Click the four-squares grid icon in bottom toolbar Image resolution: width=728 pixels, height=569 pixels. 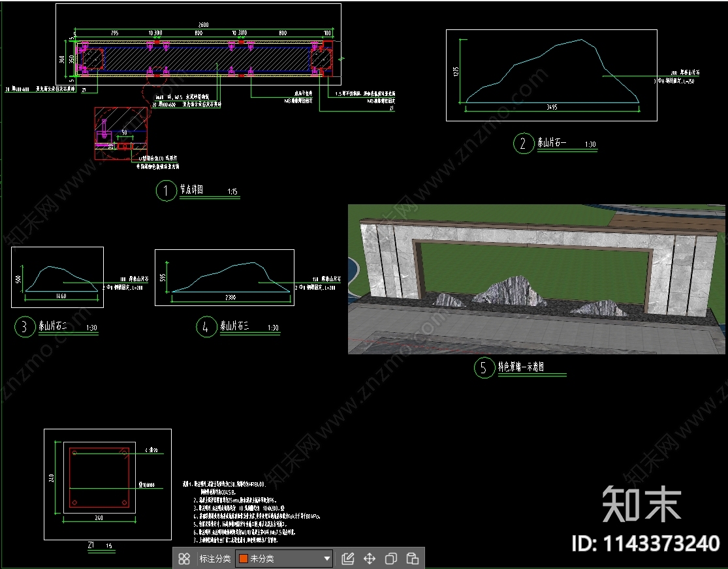184,559
